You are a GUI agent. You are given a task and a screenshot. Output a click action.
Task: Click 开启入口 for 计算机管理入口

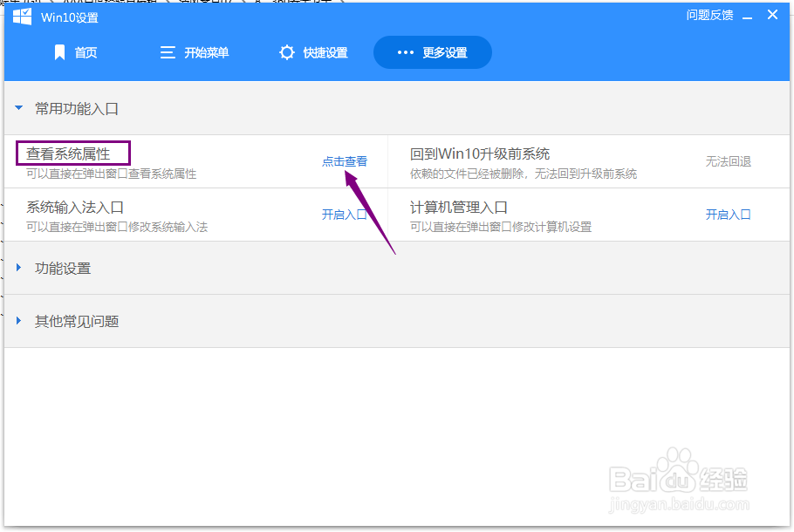point(729,215)
